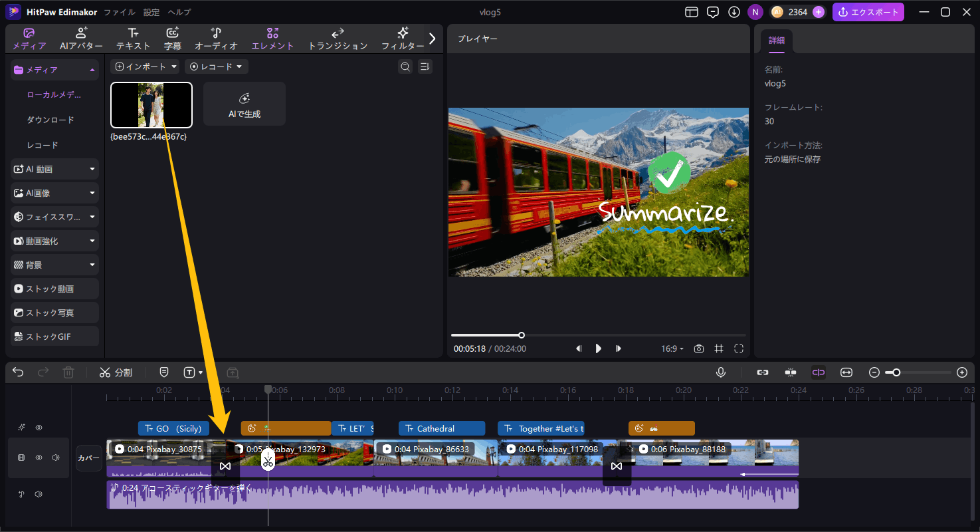Open the ファイル menu
The image size is (980, 532).
[120, 11]
